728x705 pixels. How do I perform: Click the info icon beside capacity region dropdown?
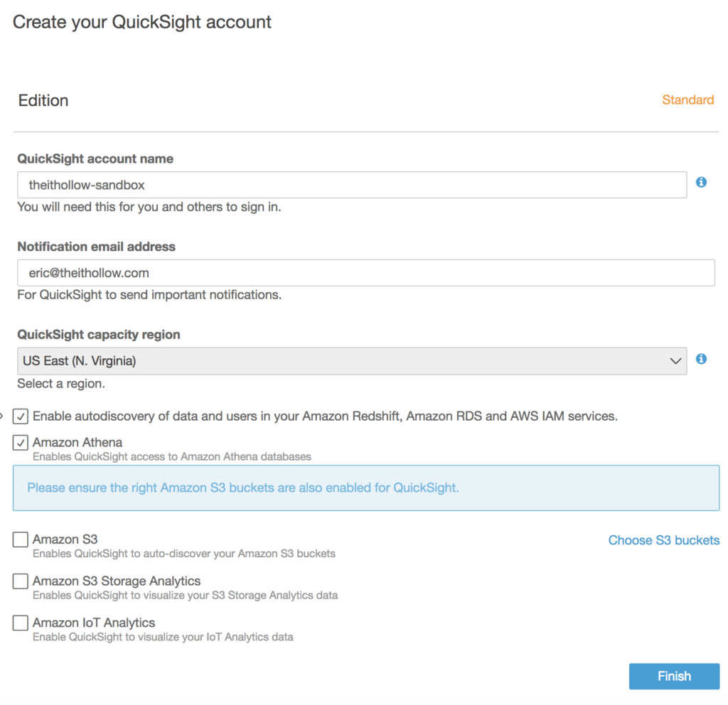tap(701, 359)
